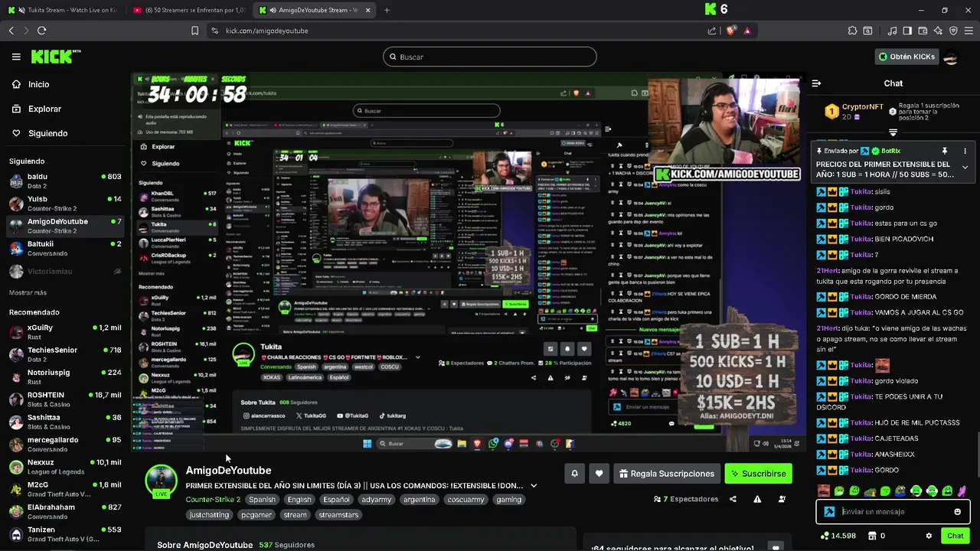Open Brave Rewards triangle icon
The height and width of the screenshot is (551, 980).
(747, 31)
